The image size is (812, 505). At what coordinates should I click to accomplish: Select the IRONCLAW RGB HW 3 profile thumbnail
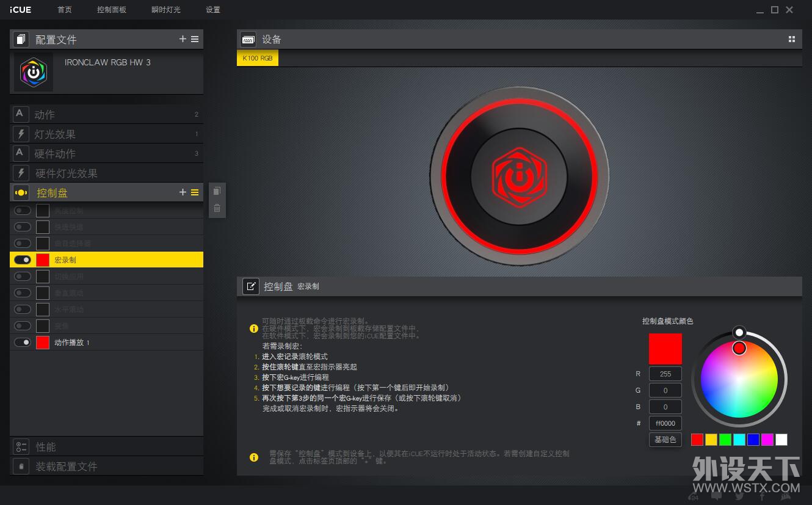point(34,72)
